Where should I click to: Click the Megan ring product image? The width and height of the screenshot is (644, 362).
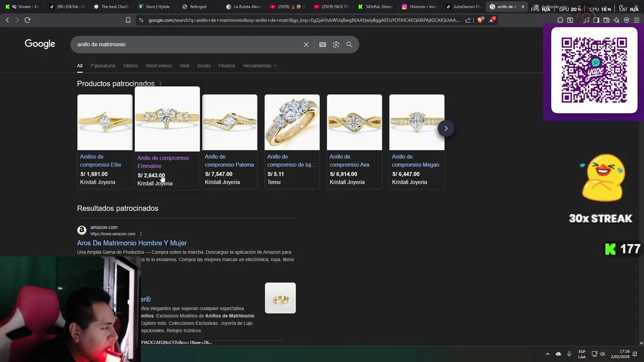(x=417, y=122)
